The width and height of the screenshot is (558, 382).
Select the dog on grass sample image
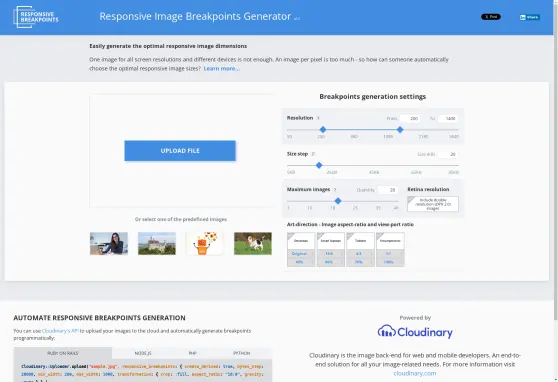(x=253, y=244)
